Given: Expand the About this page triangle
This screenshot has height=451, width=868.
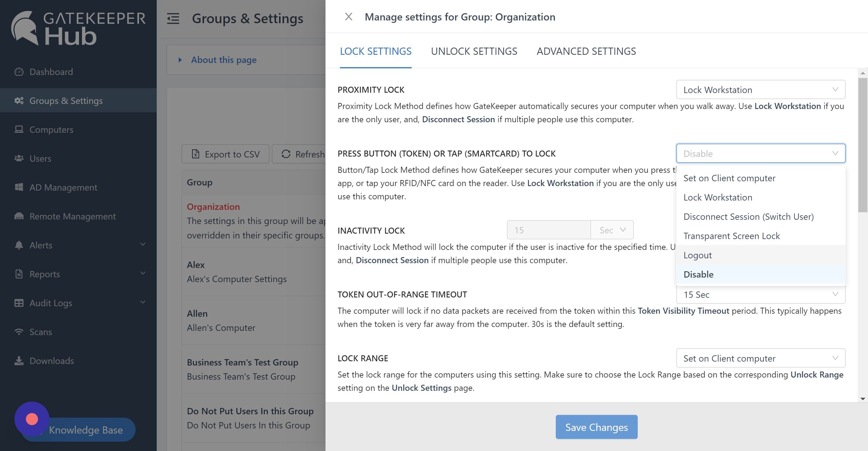Looking at the screenshot, I should point(180,60).
